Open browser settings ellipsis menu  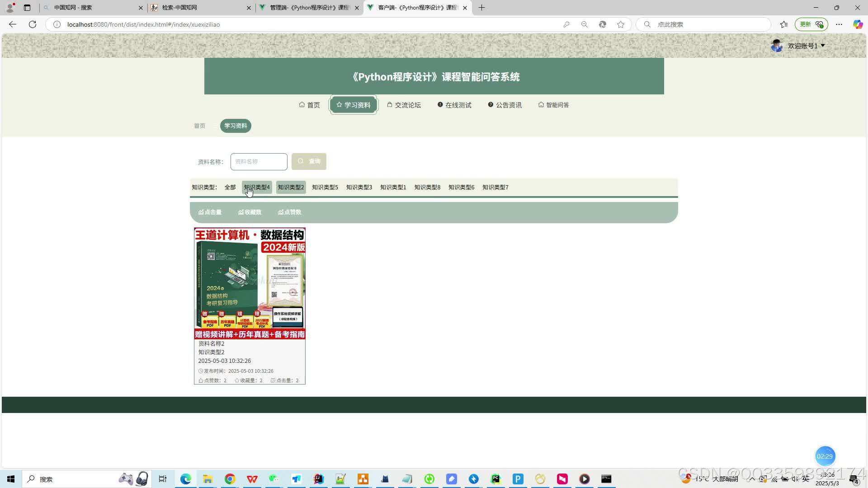point(839,24)
